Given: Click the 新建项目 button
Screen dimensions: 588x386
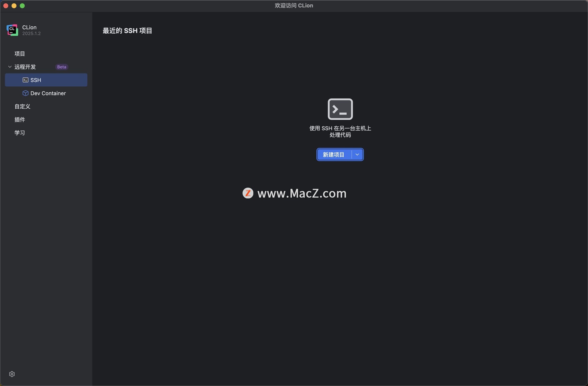Looking at the screenshot, I should coord(334,155).
